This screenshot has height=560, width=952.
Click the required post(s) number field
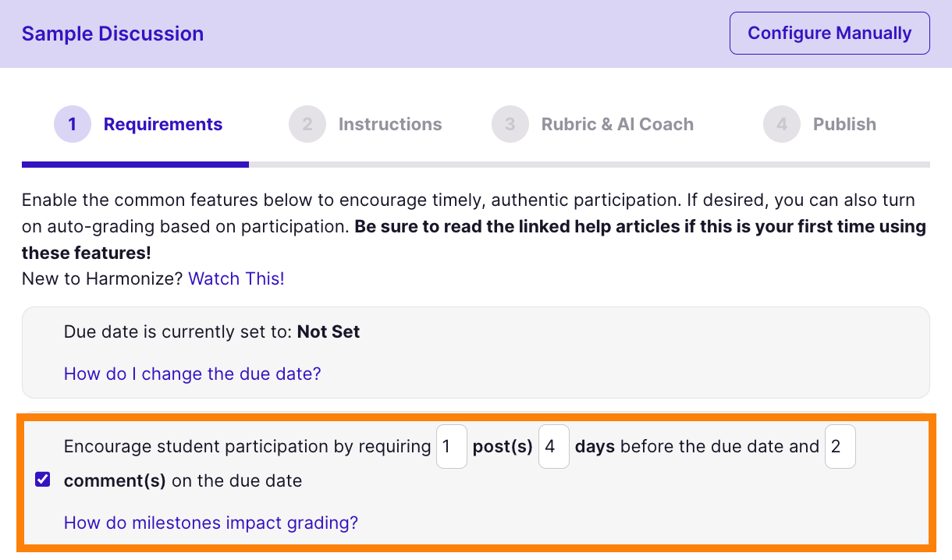(x=451, y=447)
